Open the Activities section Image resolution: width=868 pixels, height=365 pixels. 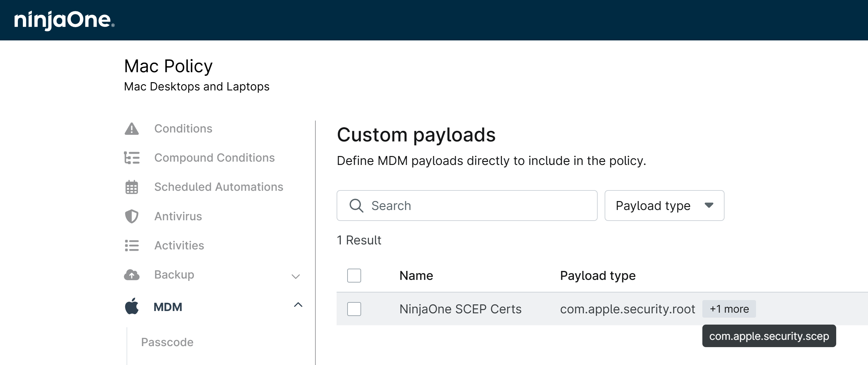click(x=179, y=245)
